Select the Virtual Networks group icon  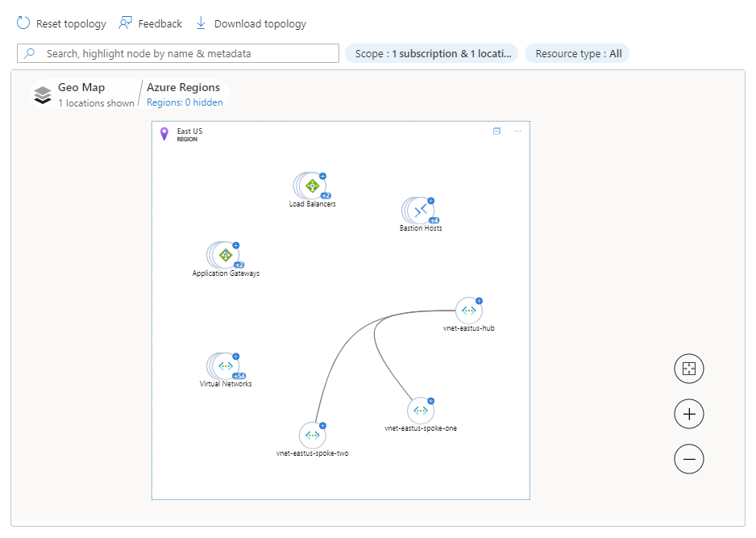[225, 366]
